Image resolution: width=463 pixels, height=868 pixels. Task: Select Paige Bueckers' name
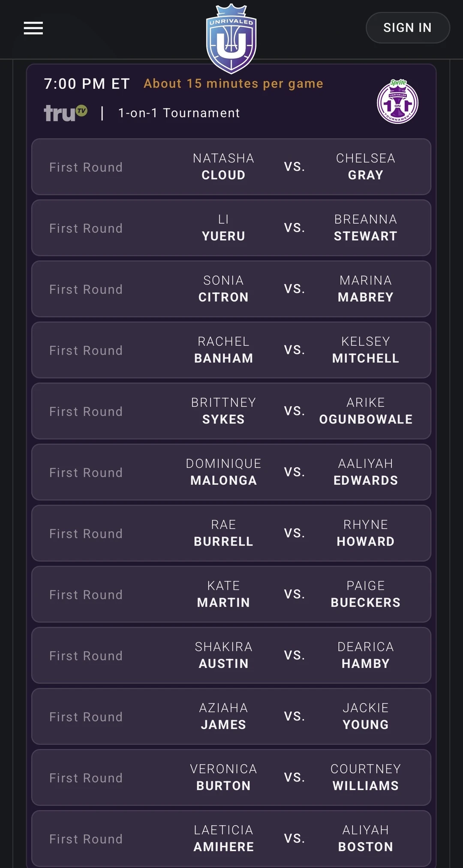click(x=365, y=594)
